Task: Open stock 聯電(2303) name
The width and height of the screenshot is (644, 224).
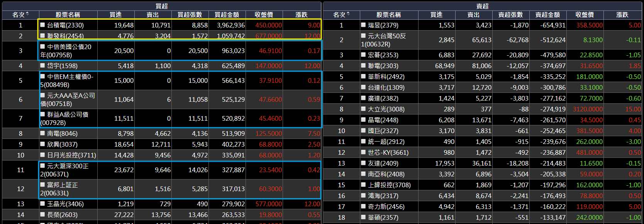Action: click(383, 66)
